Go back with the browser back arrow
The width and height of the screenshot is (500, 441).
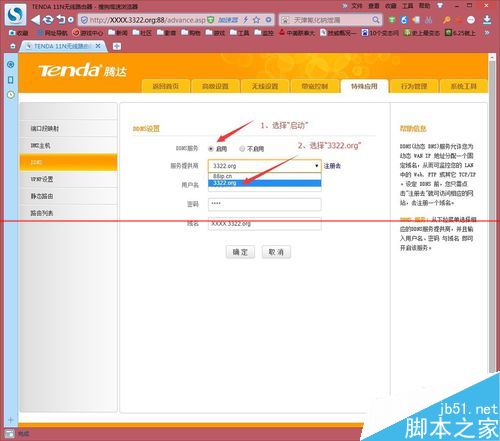[x=35, y=20]
